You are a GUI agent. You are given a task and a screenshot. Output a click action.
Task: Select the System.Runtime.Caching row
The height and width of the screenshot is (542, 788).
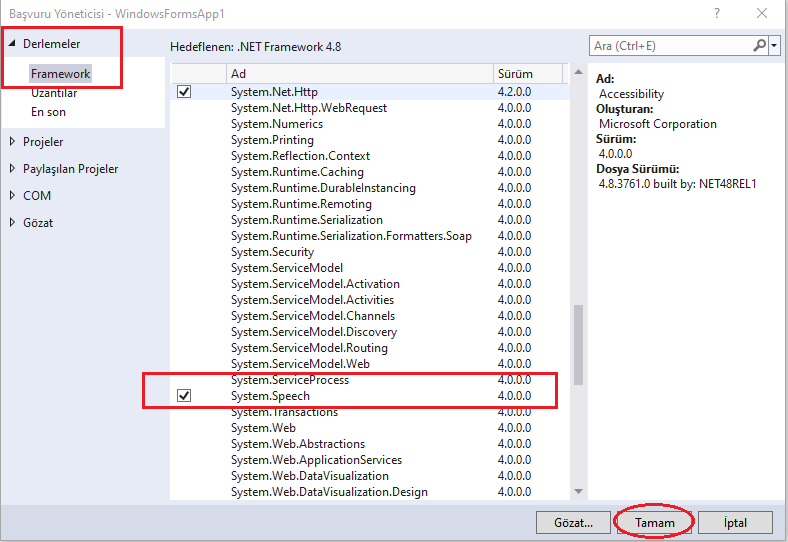click(369, 171)
